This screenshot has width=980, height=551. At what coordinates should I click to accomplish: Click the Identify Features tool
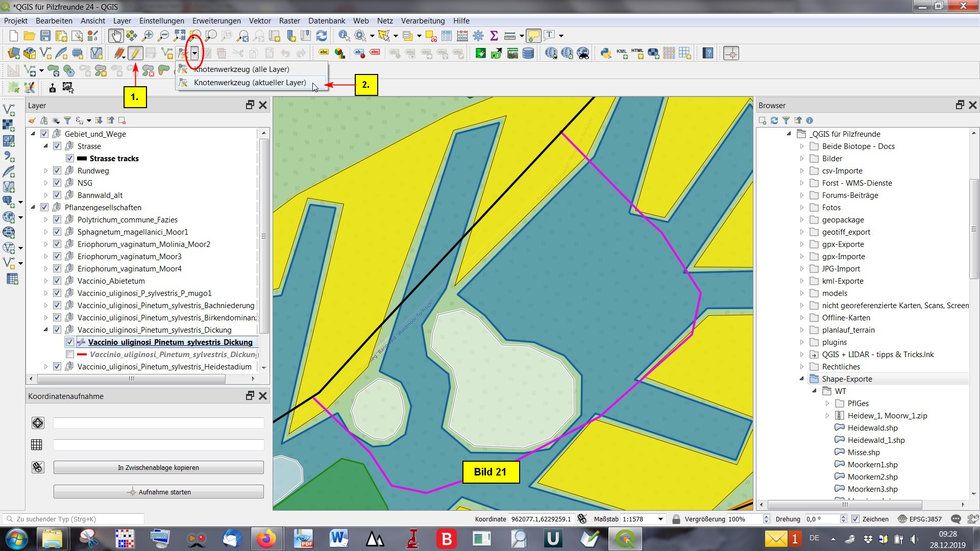[x=344, y=36]
